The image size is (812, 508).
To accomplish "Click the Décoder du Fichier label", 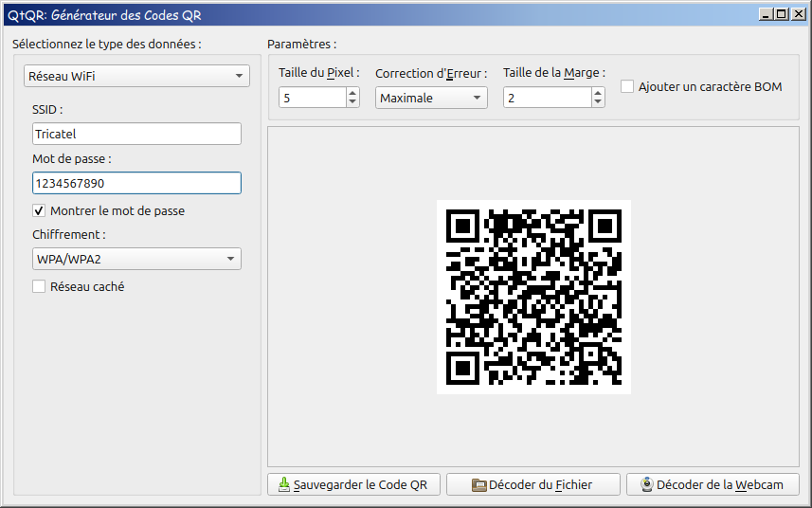I will tap(541, 484).
